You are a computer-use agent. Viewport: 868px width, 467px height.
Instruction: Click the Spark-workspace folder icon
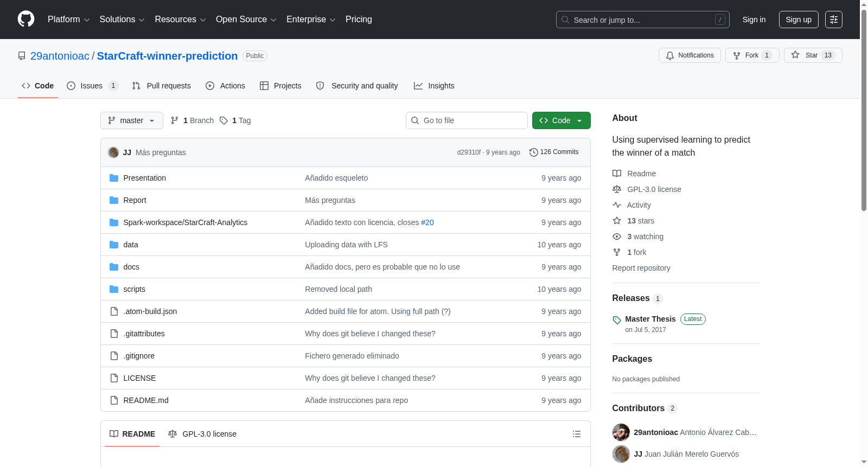[x=114, y=222]
